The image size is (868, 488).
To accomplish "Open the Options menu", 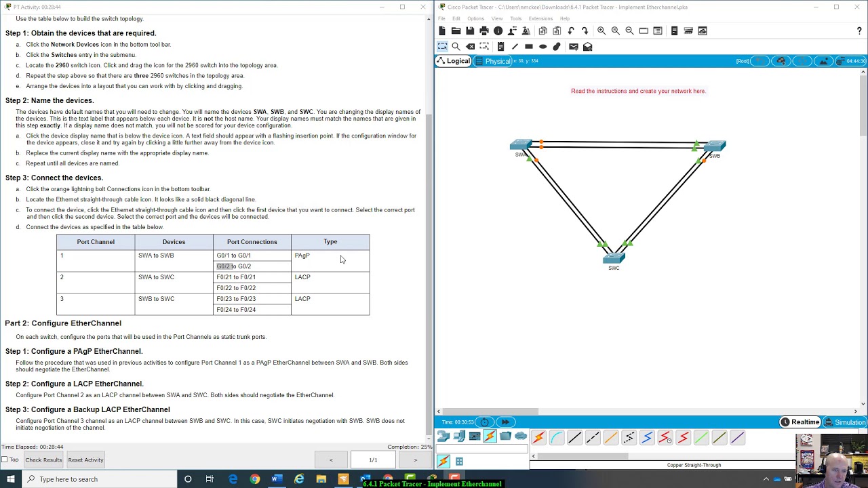I will (475, 18).
